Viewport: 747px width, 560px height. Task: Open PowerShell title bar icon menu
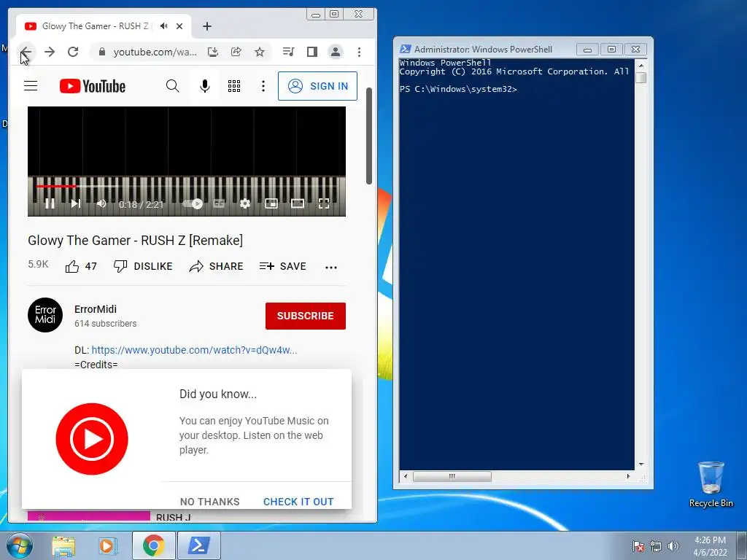tap(405, 49)
